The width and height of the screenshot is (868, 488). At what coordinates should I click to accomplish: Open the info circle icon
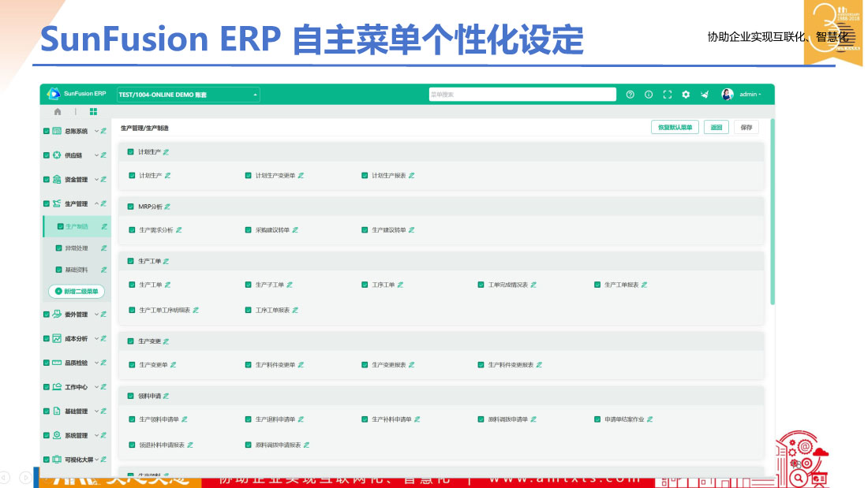[649, 95]
